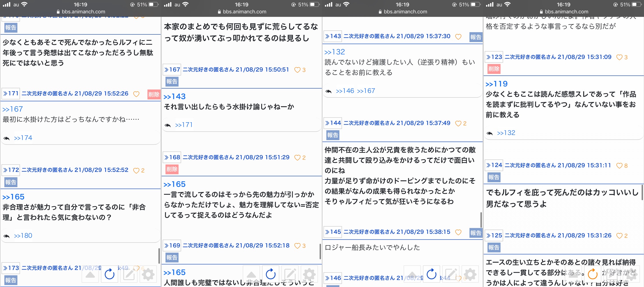Tap the post number 144 link

click(x=333, y=123)
